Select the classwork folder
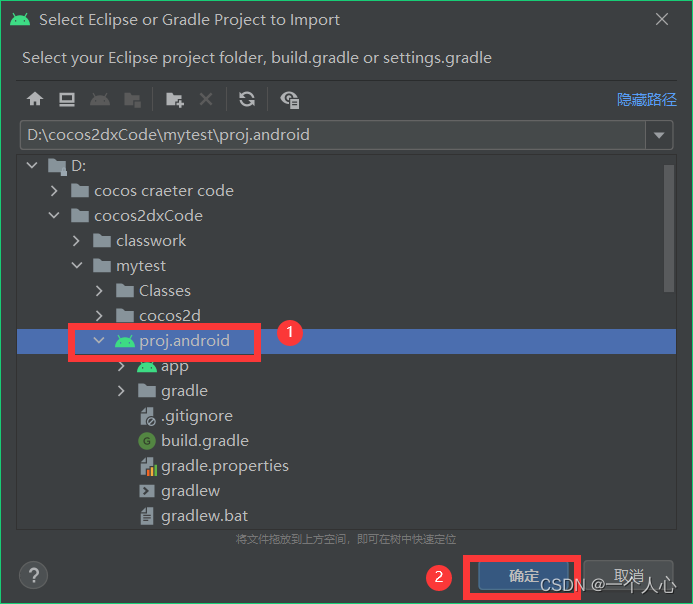This screenshot has height=604, width=693. [151, 241]
